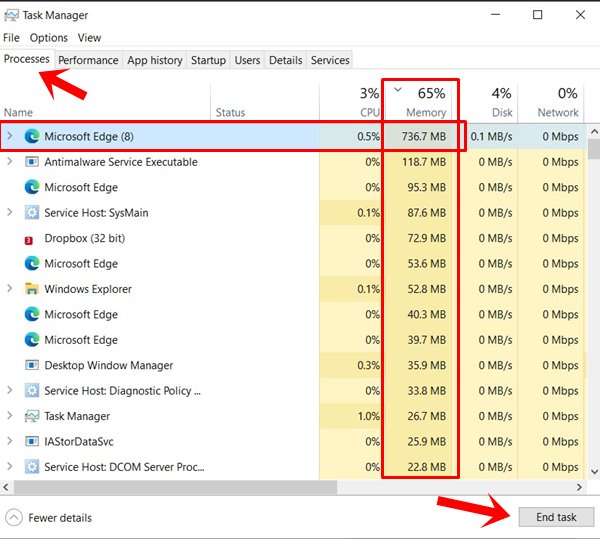Click the 0.1 MB/s disk value
This screenshot has width=600, height=539.
coord(491,137)
